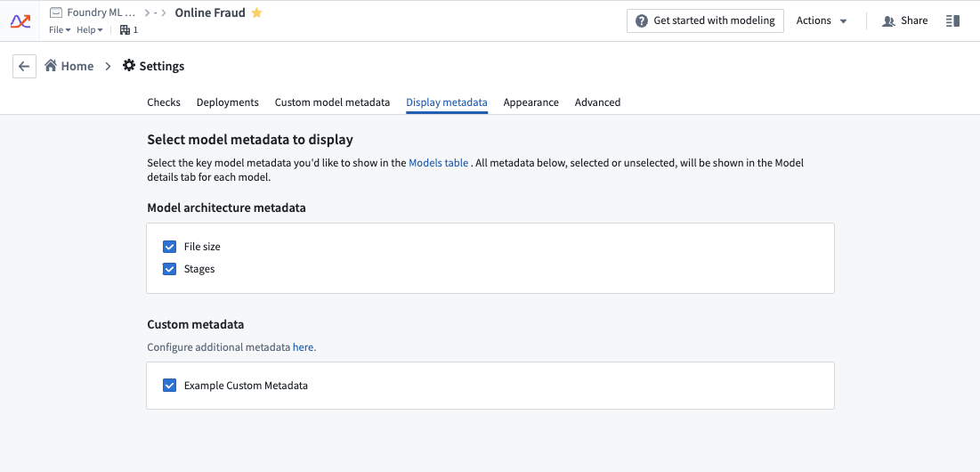This screenshot has width=980, height=472.
Task: Switch to the Deployments tab
Action: [228, 102]
